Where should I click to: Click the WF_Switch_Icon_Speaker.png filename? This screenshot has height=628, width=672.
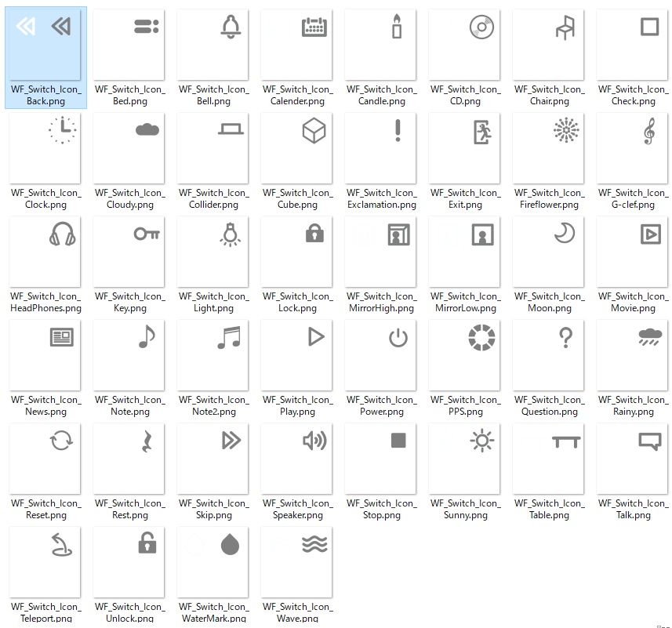297,510
